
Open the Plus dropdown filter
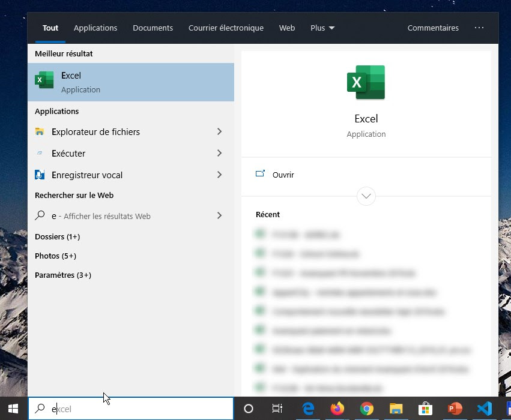click(322, 28)
